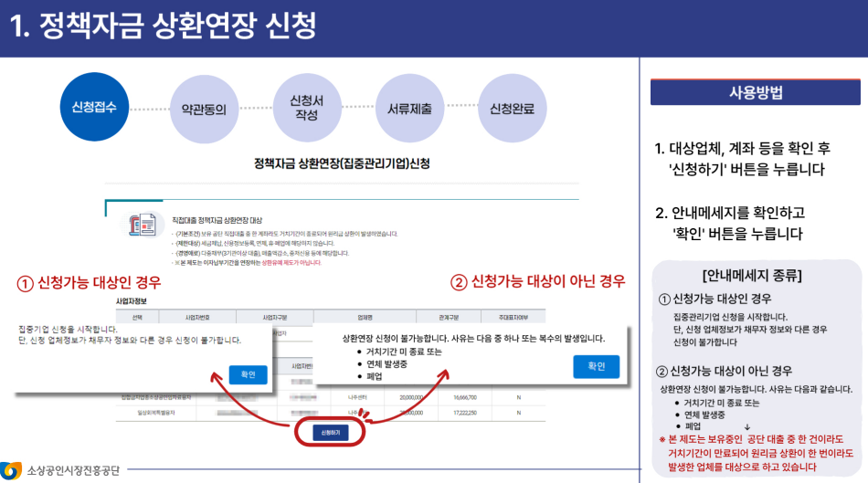Click the 사업자번호 column header

197,318
